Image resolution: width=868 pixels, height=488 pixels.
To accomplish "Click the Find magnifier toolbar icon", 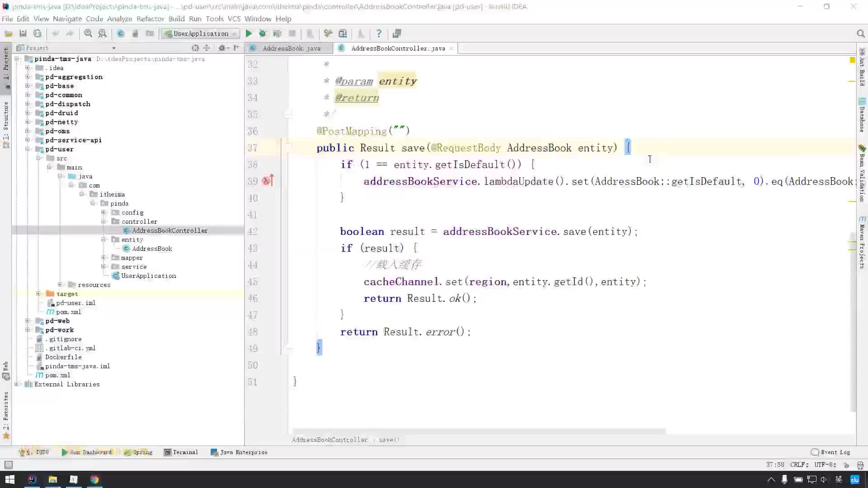I will [88, 33].
